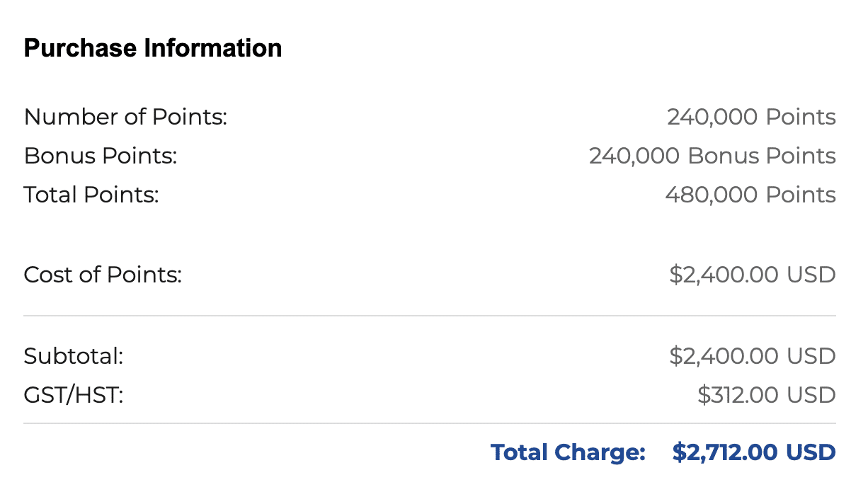Click the 240,000 Bonus Points value
This screenshot has height=504, width=868.
[x=712, y=156]
